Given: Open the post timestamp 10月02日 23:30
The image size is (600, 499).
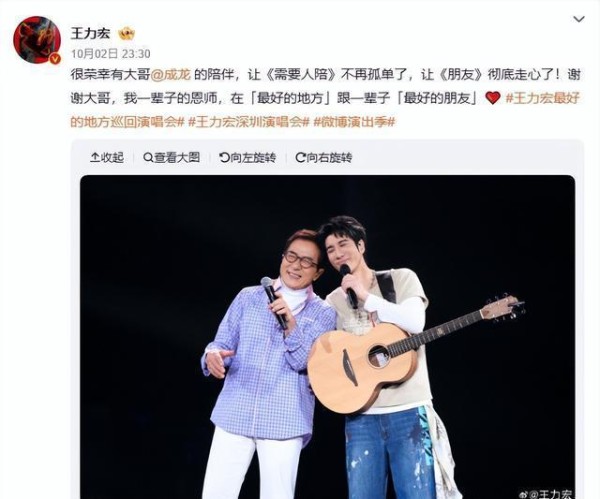Looking at the screenshot, I should coord(111,54).
